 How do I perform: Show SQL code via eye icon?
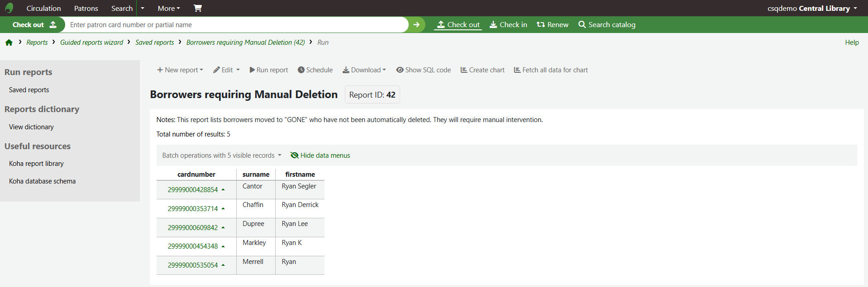400,70
